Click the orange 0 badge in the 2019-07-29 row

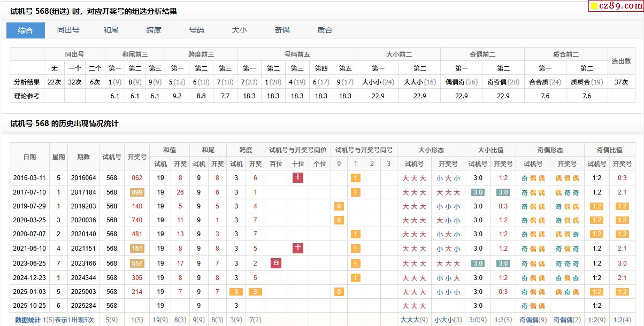click(339, 206)
